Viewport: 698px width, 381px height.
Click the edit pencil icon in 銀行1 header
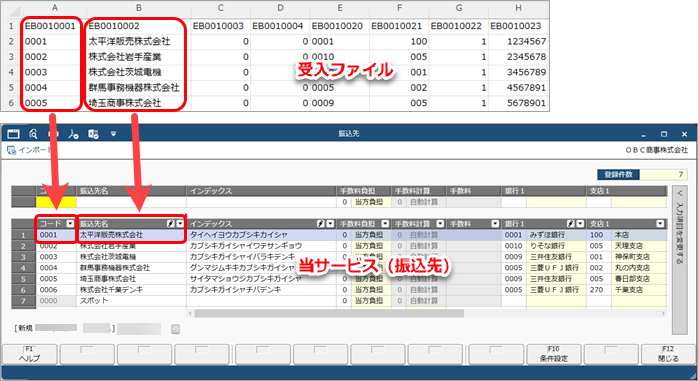[571, 223]
